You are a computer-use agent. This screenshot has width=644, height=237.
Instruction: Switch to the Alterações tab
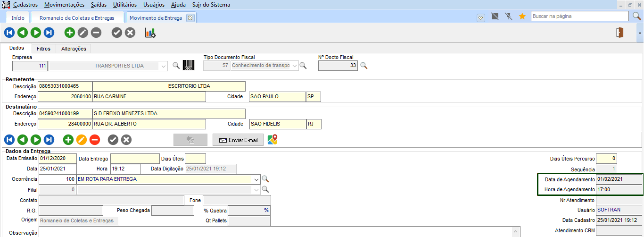(x=74, y=49)
